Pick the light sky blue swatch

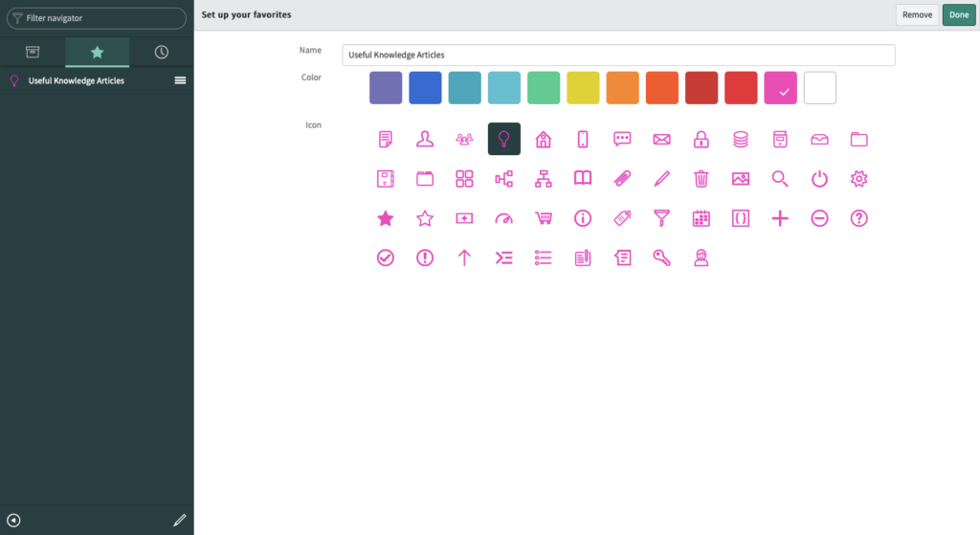pos(503,87)
